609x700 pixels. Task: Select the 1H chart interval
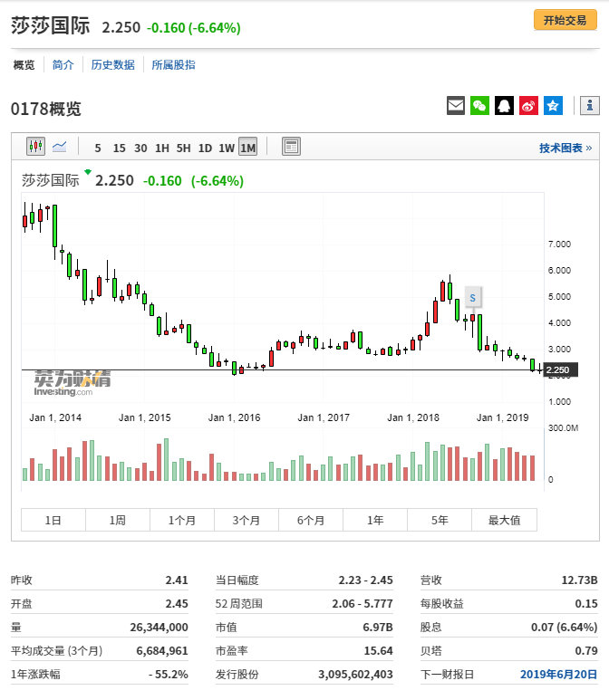162,149
